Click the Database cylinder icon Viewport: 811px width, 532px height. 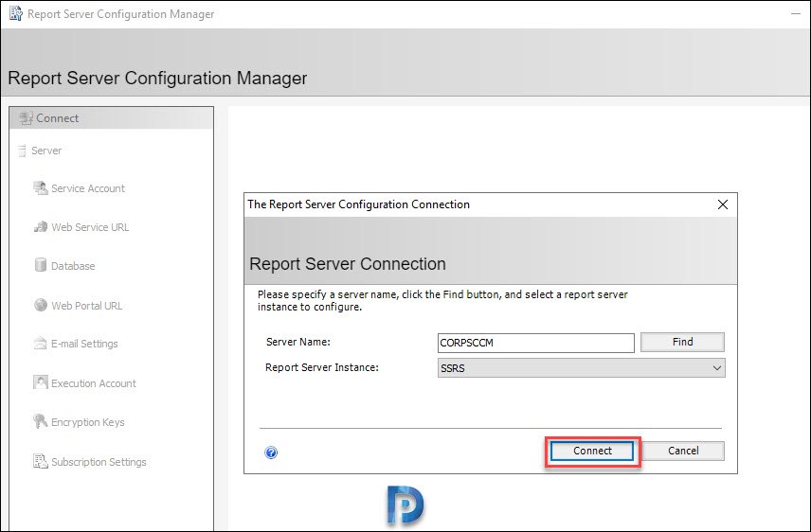tap(41, 265)
